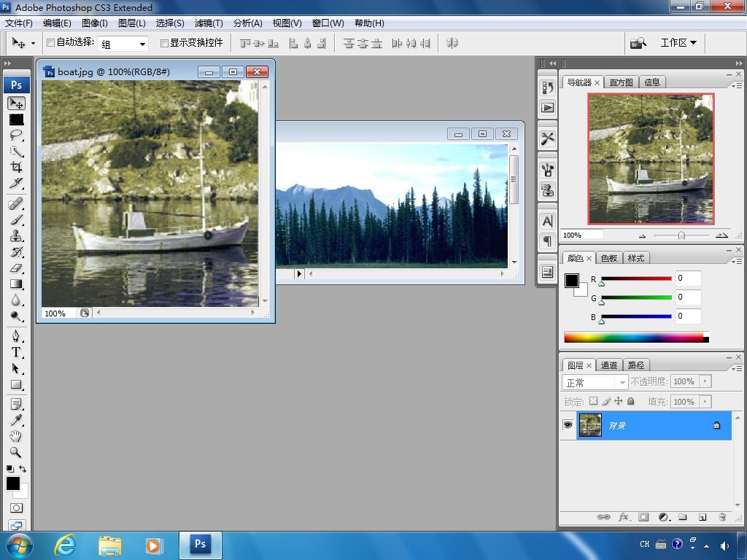This screenshot has height=560, width=747.
Task: Select the Gradient tool
Action: click(x=16, y=284)
